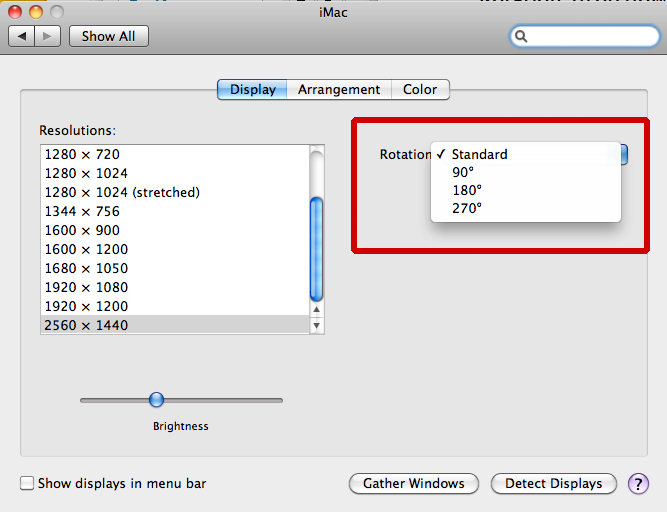The height and width of the screenshot is (512, 667).
Task: Select the 1920 × 1080 resolution
Action: (x=175, y=287)
